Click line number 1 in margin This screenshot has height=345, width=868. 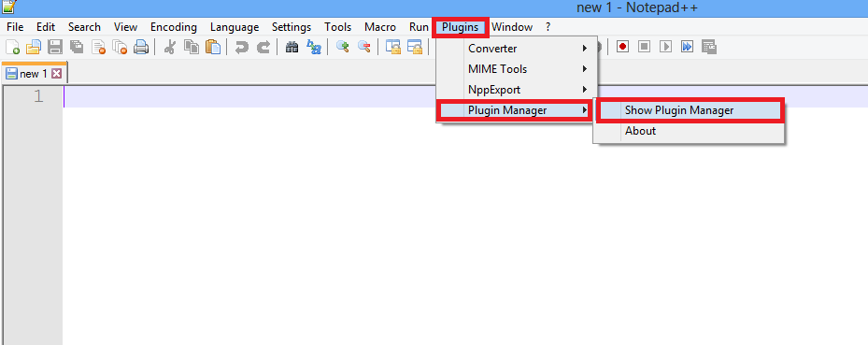pos(37,96)
